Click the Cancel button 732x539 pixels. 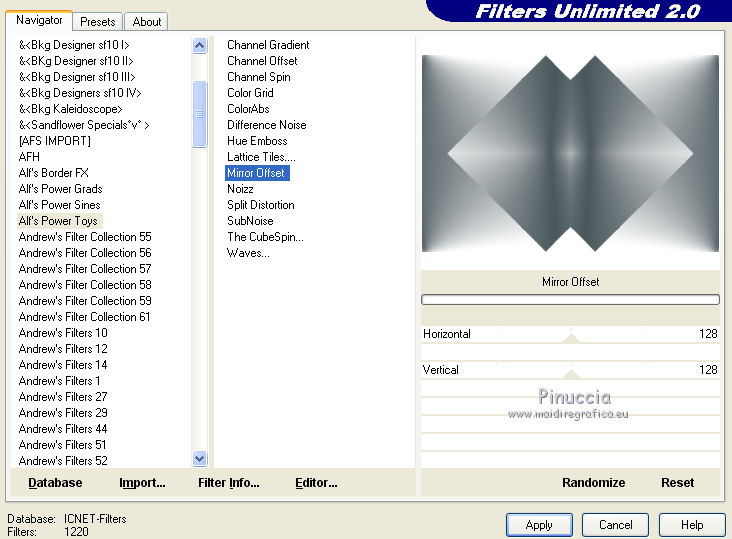615,525
